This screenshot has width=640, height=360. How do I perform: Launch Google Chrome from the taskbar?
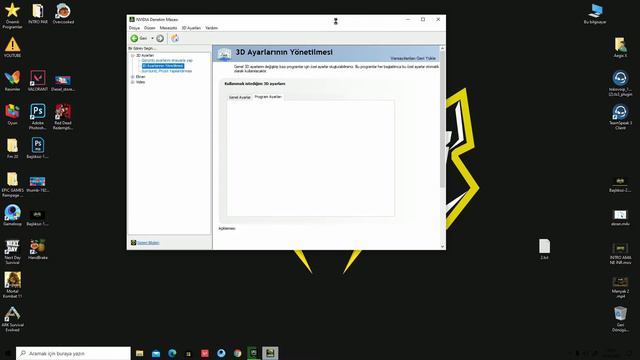238,353
